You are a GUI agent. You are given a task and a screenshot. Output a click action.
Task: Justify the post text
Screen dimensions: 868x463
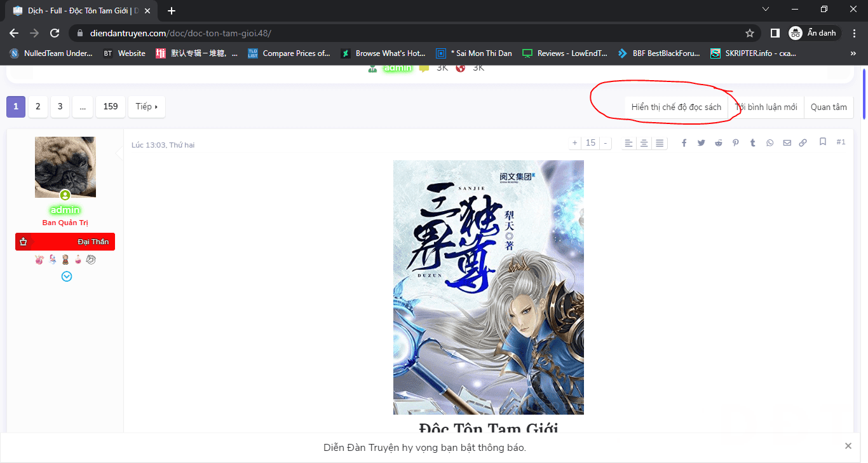click(660, 143)
